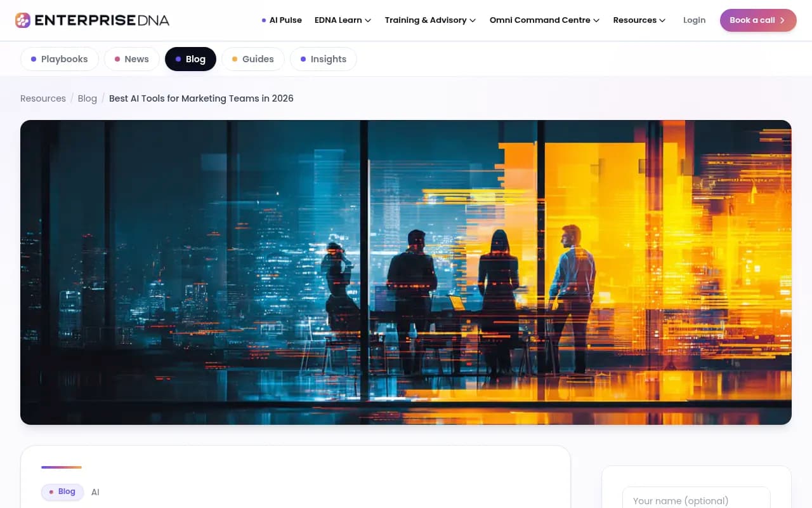
Task: Click the Book a call button
Action: (758, 20)
